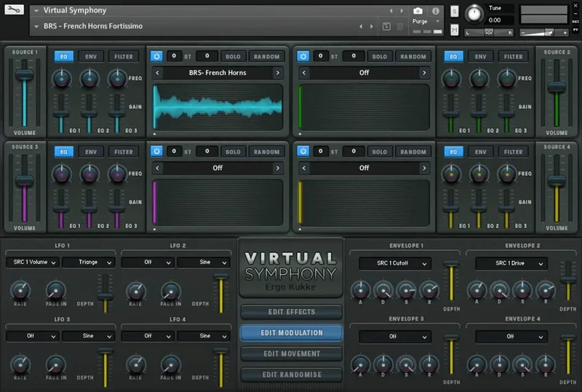
Task: Click the Source 2 previous sample arrow
Action: 304,73
